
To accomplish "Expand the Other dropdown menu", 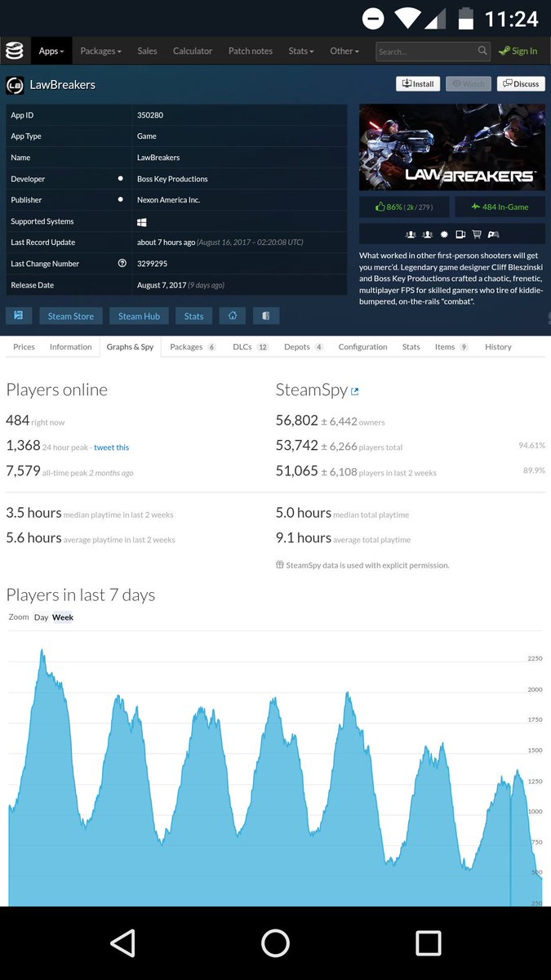I will (344, 51).
